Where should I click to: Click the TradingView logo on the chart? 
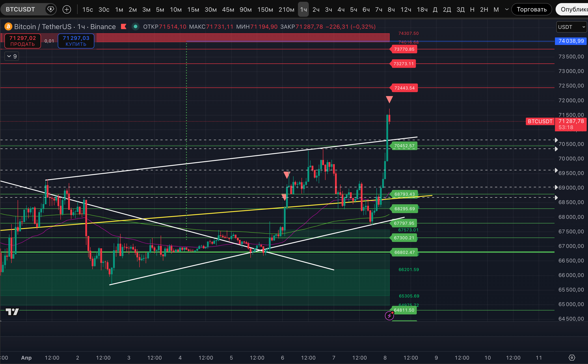12,312
